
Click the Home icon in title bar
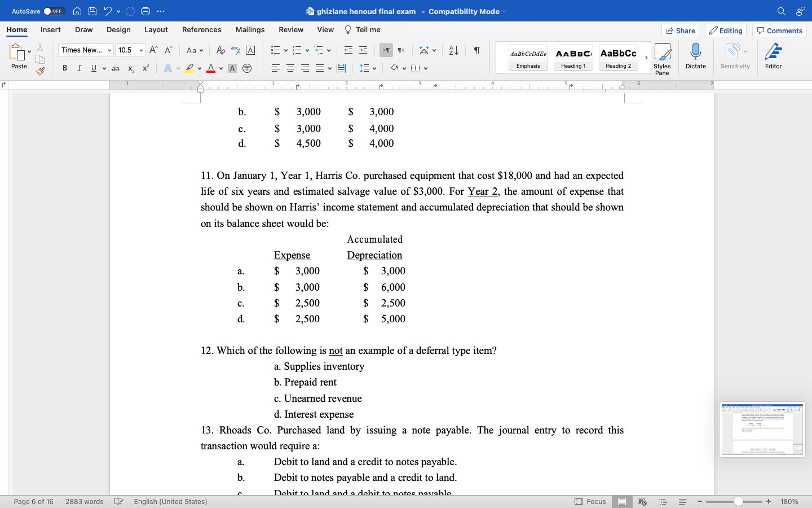click(x=77, y=11)
